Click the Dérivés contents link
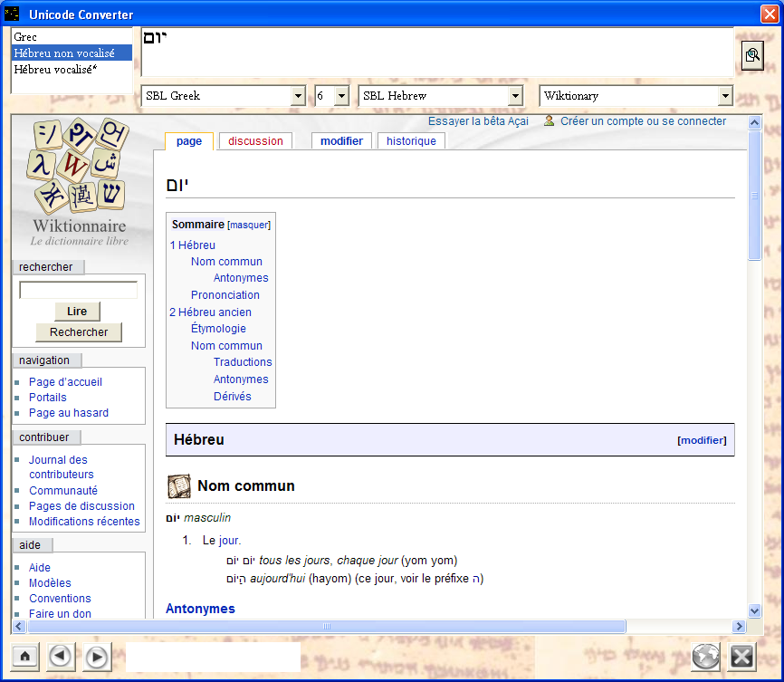Screen dimensions: 784x682 [233, 397]
